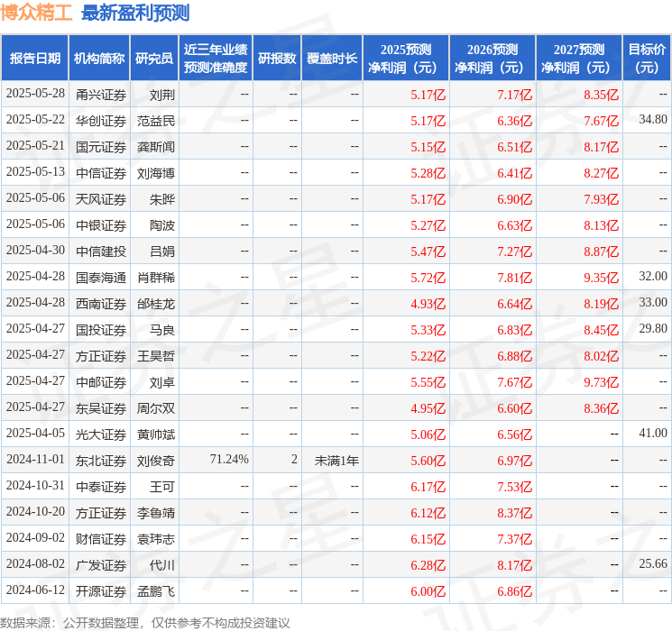672x631 pixels.
Task: Click analyst 刘俊奇 in 东北证券 row
Action: point(155,461)
